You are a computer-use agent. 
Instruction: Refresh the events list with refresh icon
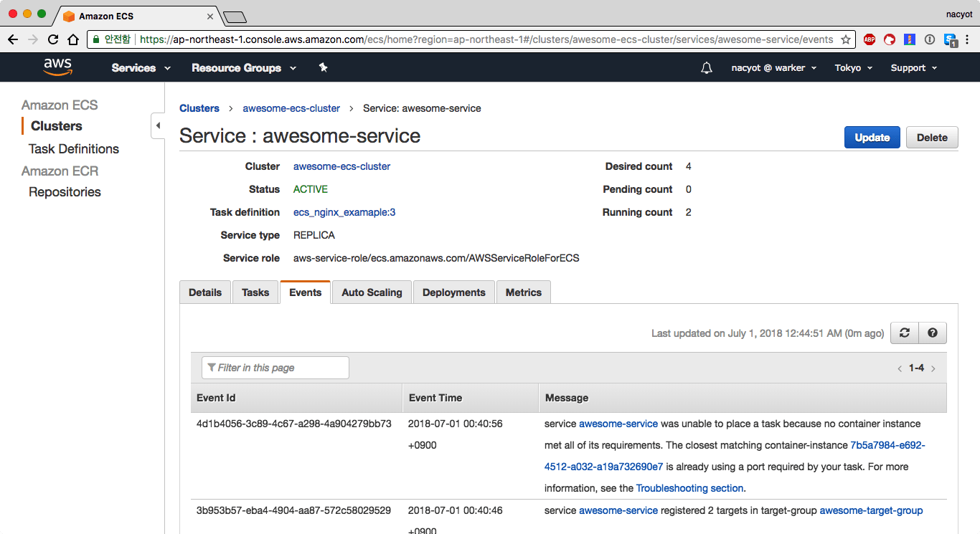point(905,333)
